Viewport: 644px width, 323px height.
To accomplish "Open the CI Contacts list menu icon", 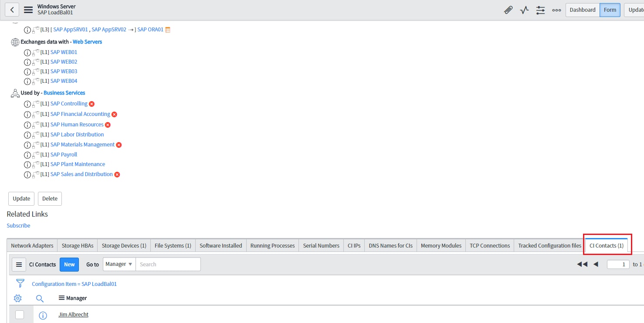I will (x=19, y=265).
